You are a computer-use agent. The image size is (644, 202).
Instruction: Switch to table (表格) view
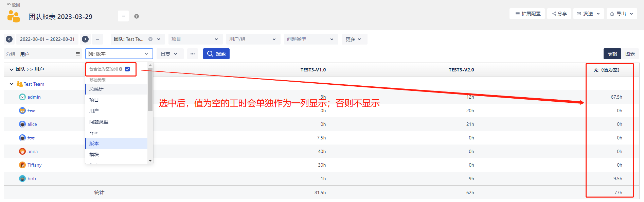pyautogui.click(x=612, y=54)
